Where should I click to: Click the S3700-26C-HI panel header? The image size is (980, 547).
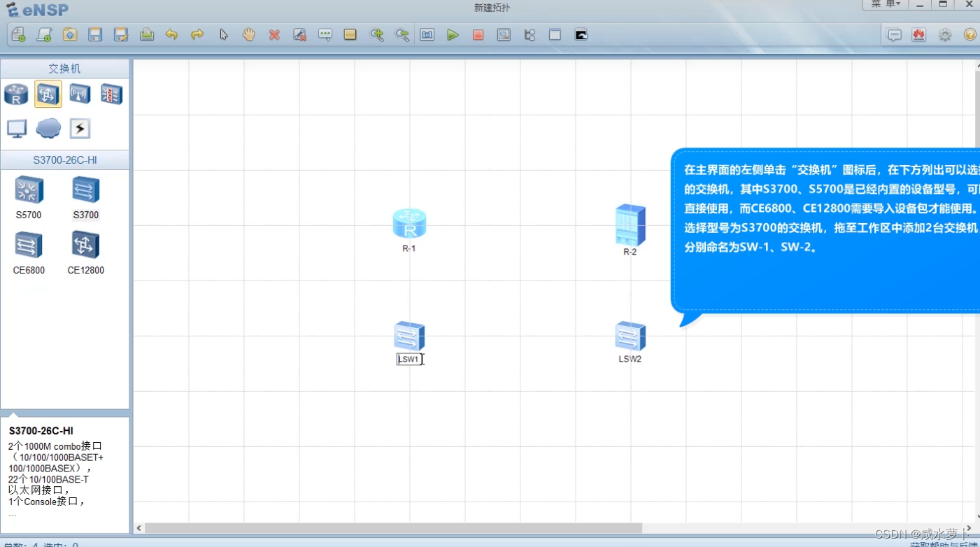(64, 160)
